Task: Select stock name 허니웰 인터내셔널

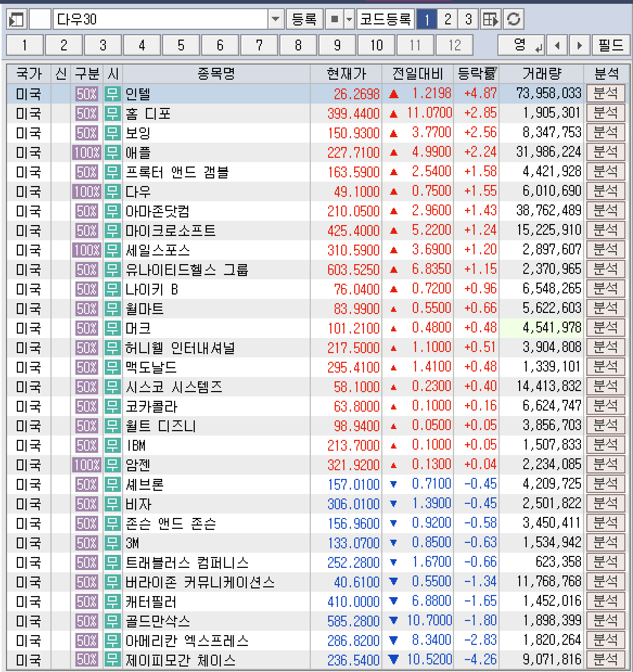Action: click(181, 348)
